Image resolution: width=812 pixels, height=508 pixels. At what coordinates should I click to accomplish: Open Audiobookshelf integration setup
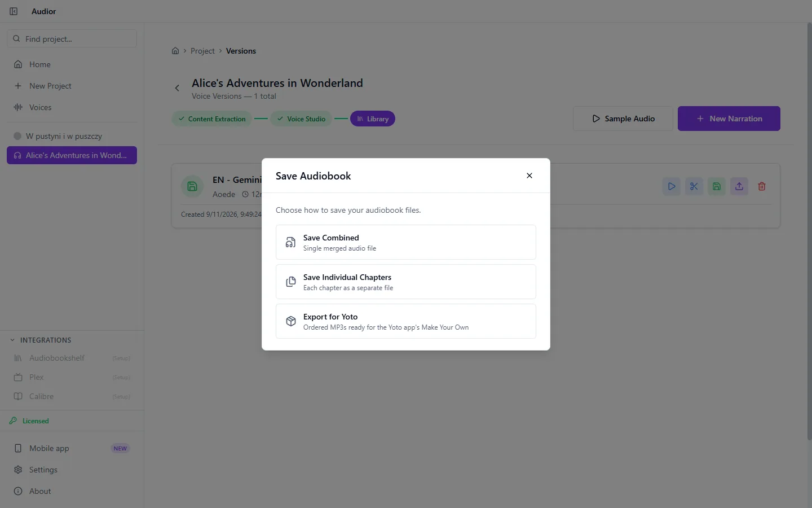[x=72, y=358]
